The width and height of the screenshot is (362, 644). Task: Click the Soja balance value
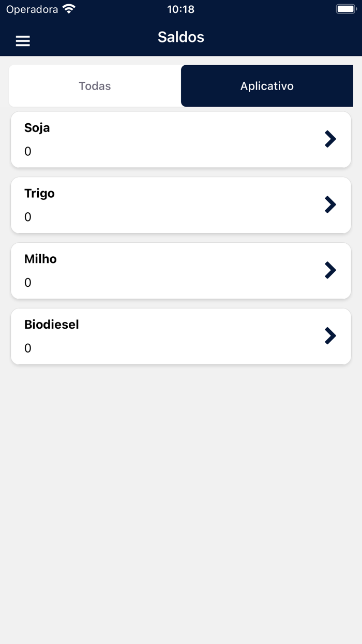tap(28, 152)
